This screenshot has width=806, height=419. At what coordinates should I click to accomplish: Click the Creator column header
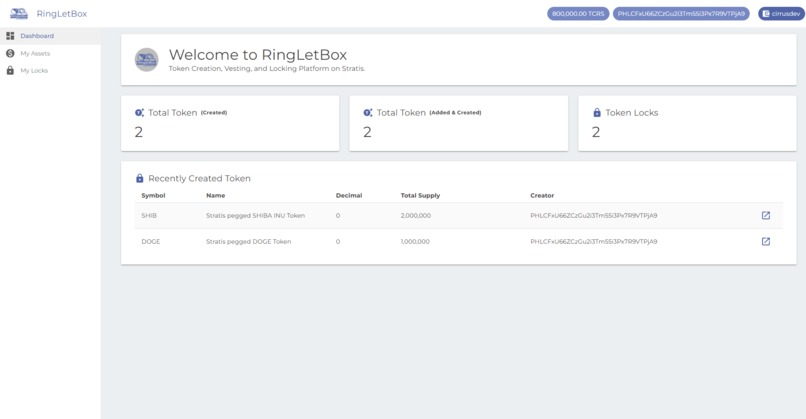pos(542,195)
